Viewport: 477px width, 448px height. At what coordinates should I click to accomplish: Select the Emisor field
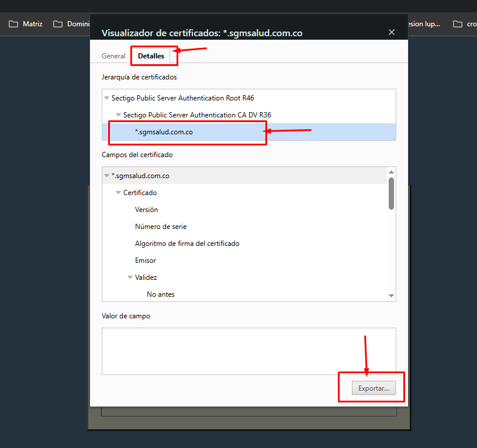(146, 261)
